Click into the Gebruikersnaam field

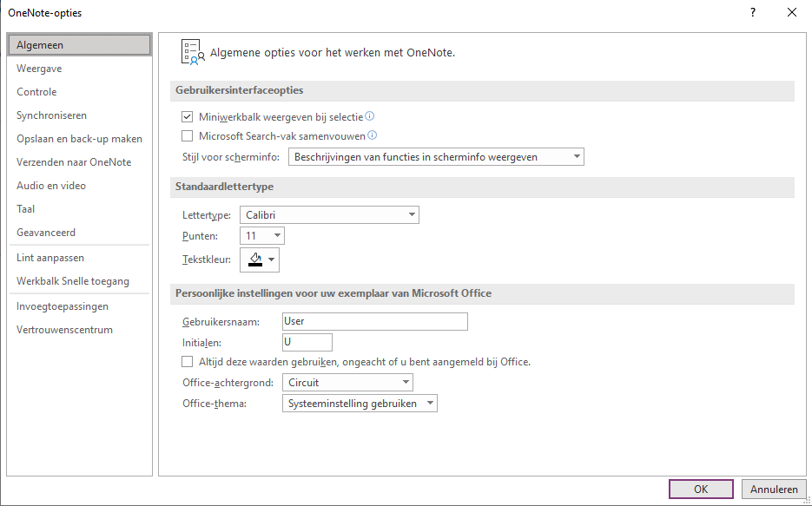click(x=375, y=321)
